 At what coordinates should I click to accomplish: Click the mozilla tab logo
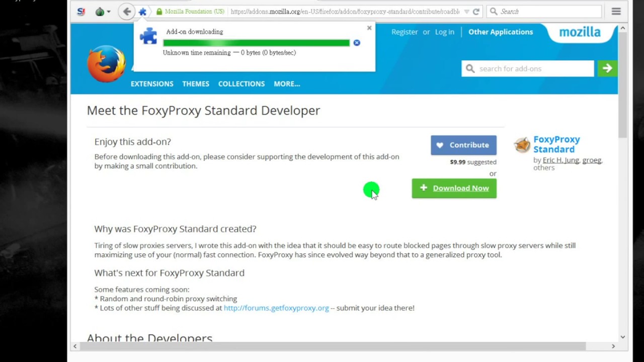click(580, 32)
